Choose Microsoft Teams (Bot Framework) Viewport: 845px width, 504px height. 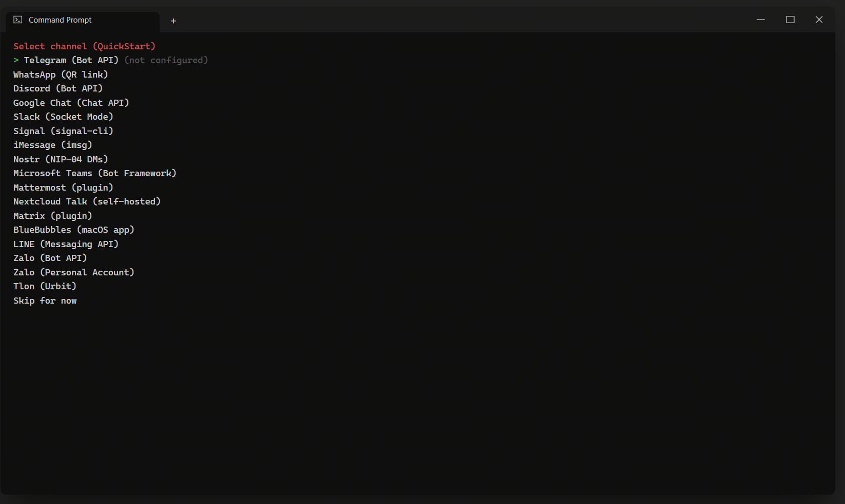click(x=95, y=173)
